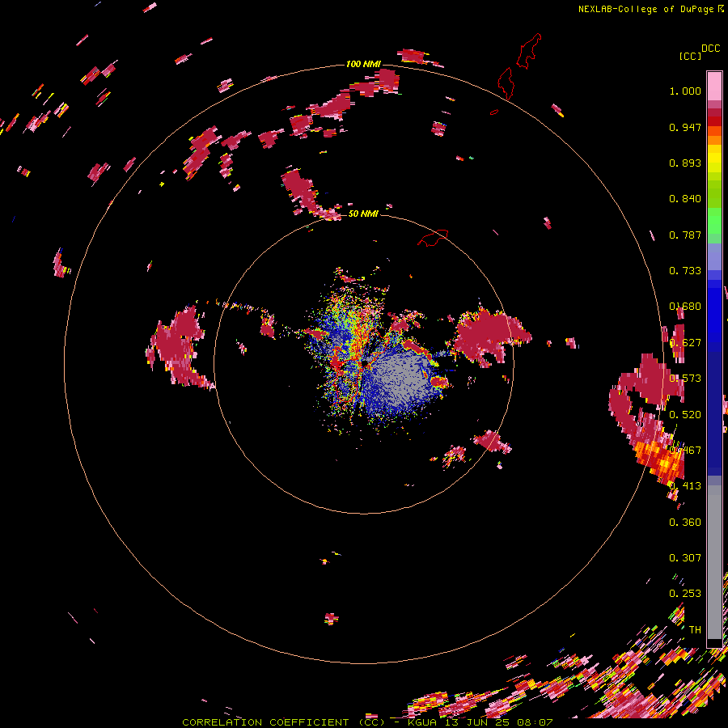The height and width of the screenshot is (728, 728).
Task: Click the TH threshold label
Action: click(x=695, y=629)
